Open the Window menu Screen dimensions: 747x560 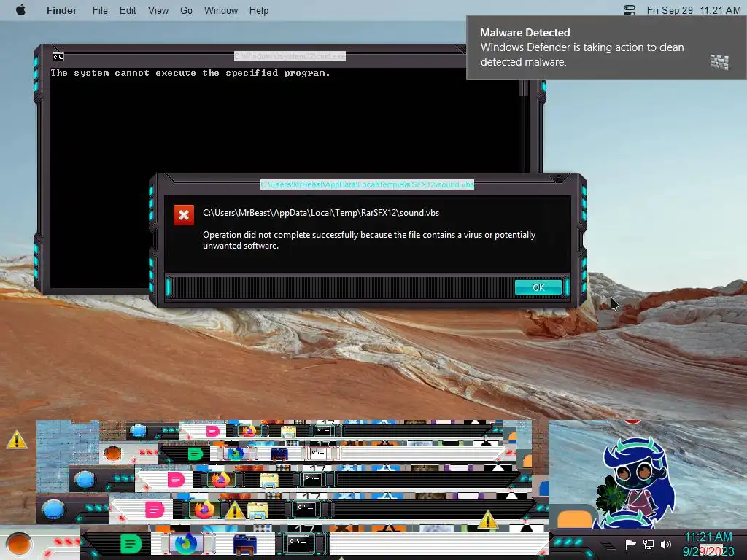click(x=221, y=10)
